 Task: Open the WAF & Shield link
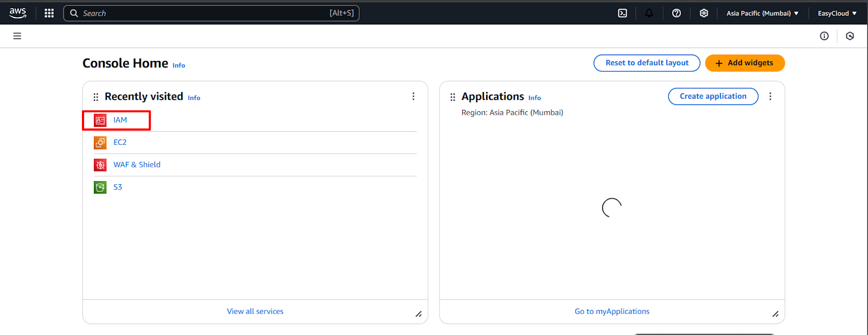pos(137,164)
